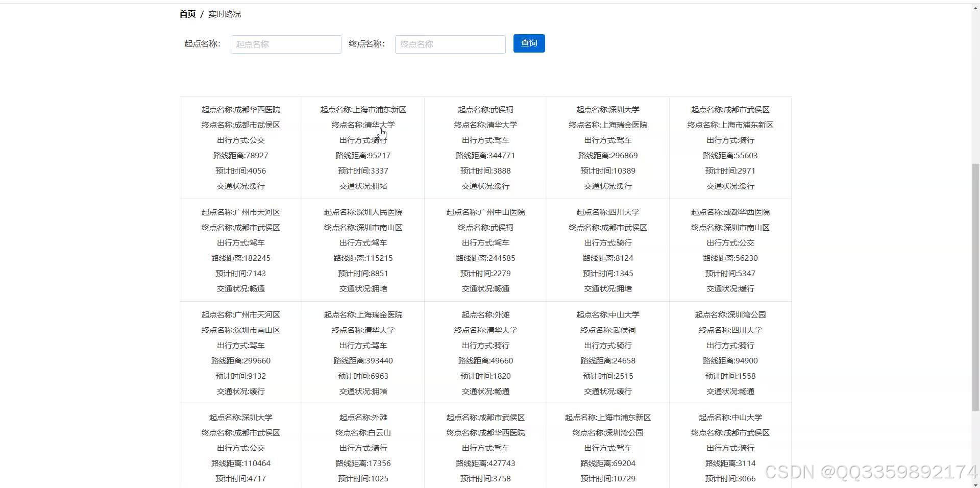The image size is (980, 488).
Task: Select text 路线距离:17356
Action: [x=363, y=463]
